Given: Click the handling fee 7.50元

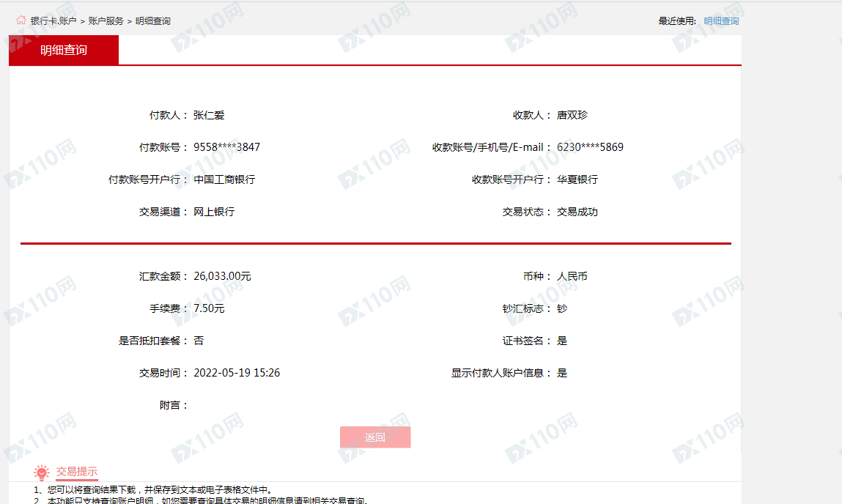Looking at the screenshot, I should (x=209, y=308).
